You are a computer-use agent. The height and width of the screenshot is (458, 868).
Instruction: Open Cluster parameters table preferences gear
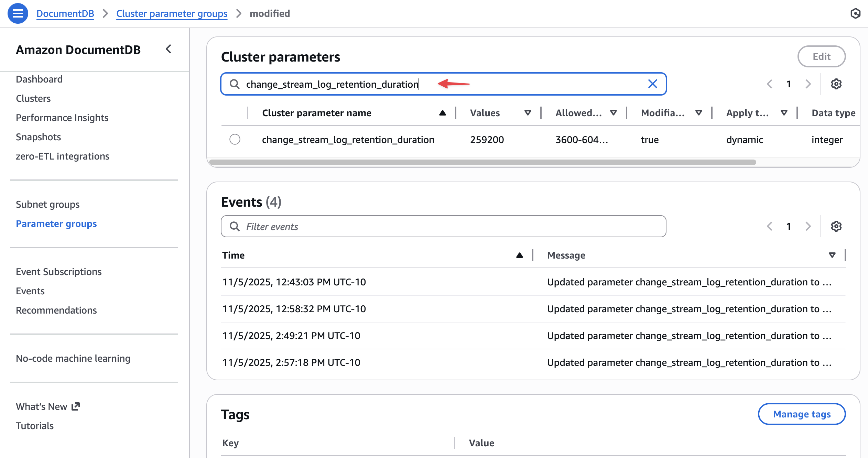coord(837,84)
